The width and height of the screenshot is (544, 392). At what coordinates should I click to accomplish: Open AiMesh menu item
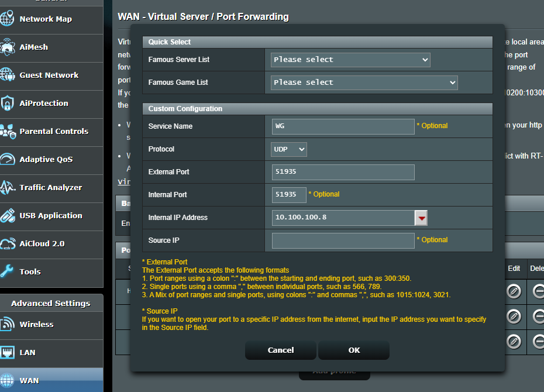[51, 47]
